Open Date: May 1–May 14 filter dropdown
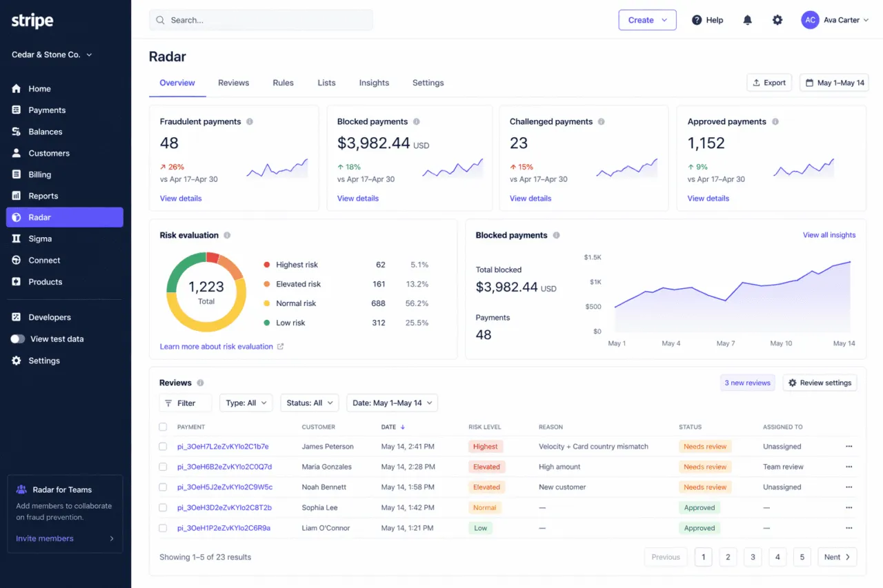 [x=392, y=403]
